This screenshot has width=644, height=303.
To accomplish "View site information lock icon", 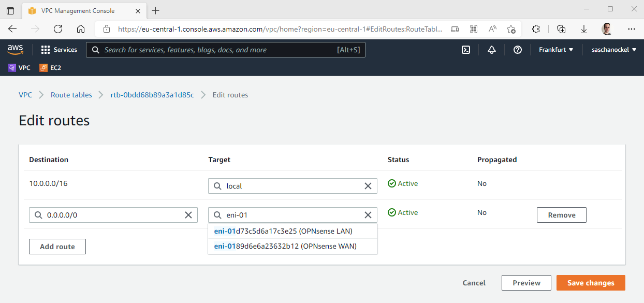I will 107,30.
